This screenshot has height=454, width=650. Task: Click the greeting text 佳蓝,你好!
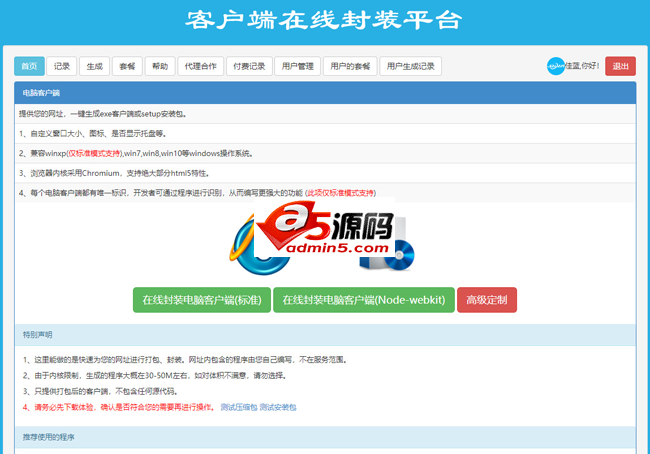[x=582, y=66]
